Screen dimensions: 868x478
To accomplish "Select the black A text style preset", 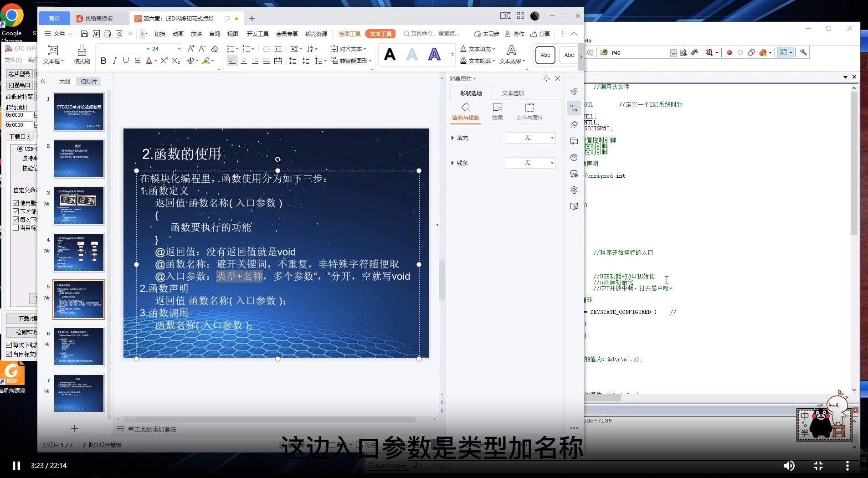I will tap(390, 55).
